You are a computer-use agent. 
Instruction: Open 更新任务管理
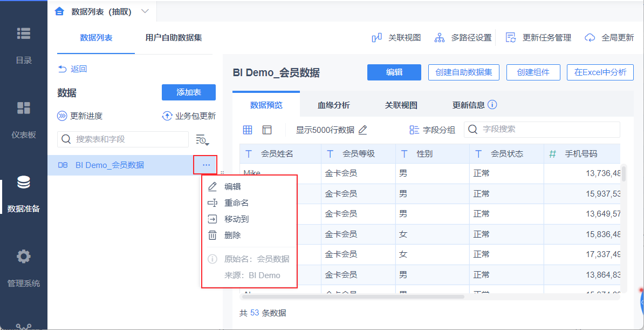pyautogui.click(x=538, y=38)
